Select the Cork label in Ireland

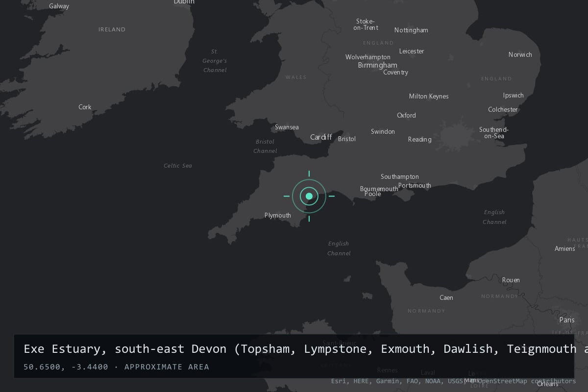pos(85,107)
